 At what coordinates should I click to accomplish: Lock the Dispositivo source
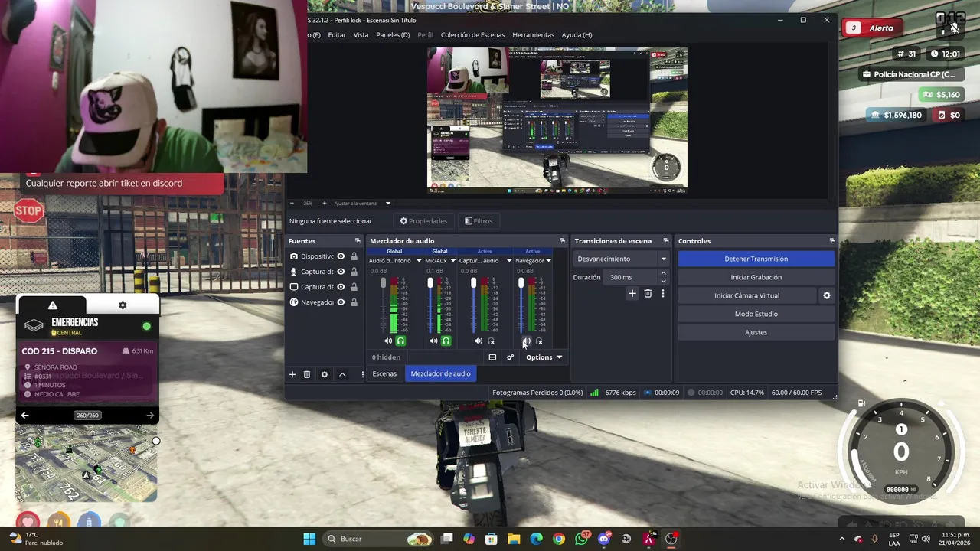[x=354, y=256]
